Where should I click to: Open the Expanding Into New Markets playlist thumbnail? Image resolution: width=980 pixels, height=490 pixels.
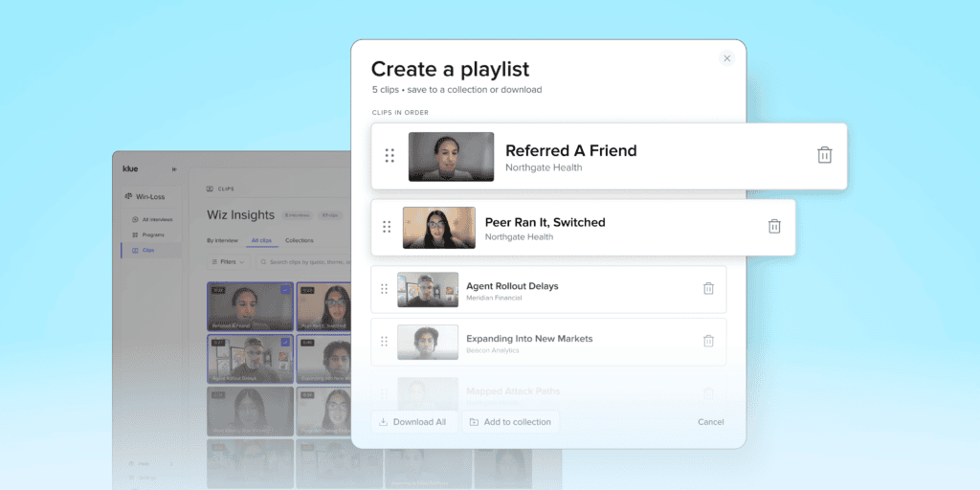[428, 342]
